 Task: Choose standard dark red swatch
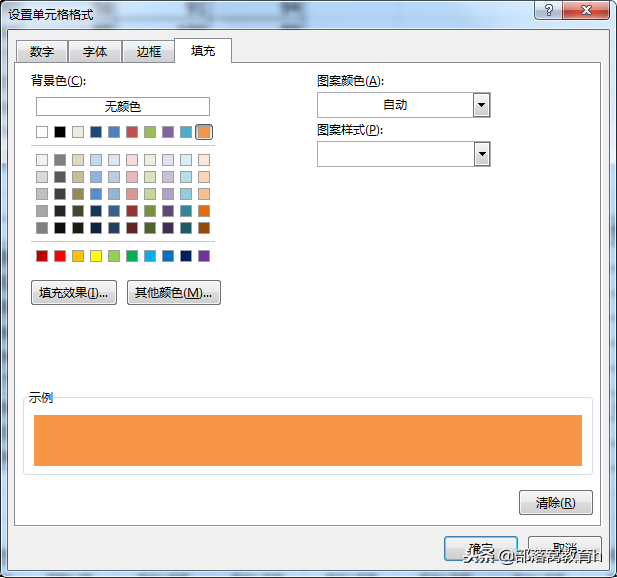(42, 256)
